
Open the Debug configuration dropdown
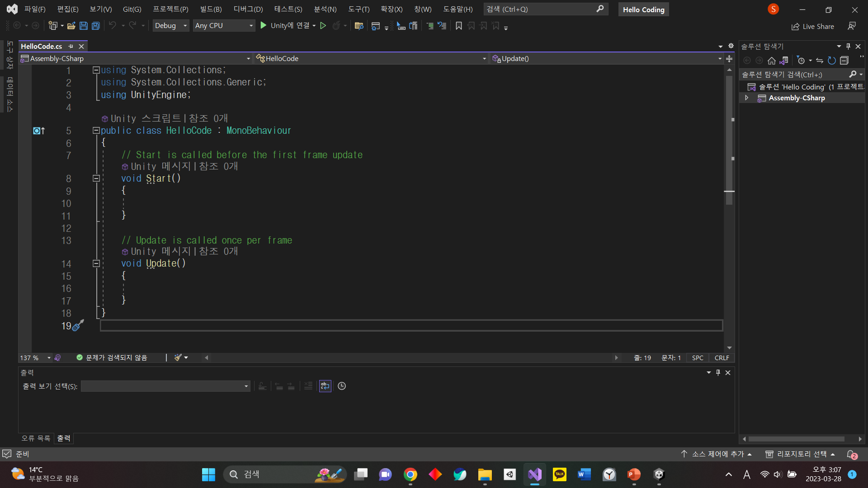[170, 26]
